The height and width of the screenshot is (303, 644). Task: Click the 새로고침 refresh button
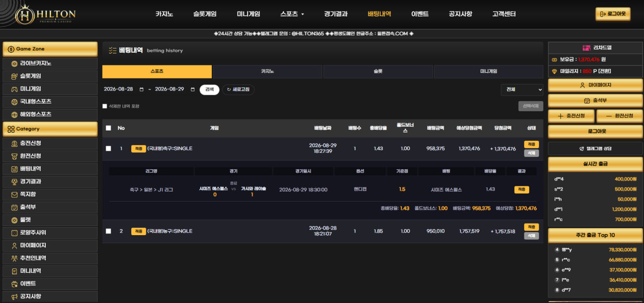[238, 89]
